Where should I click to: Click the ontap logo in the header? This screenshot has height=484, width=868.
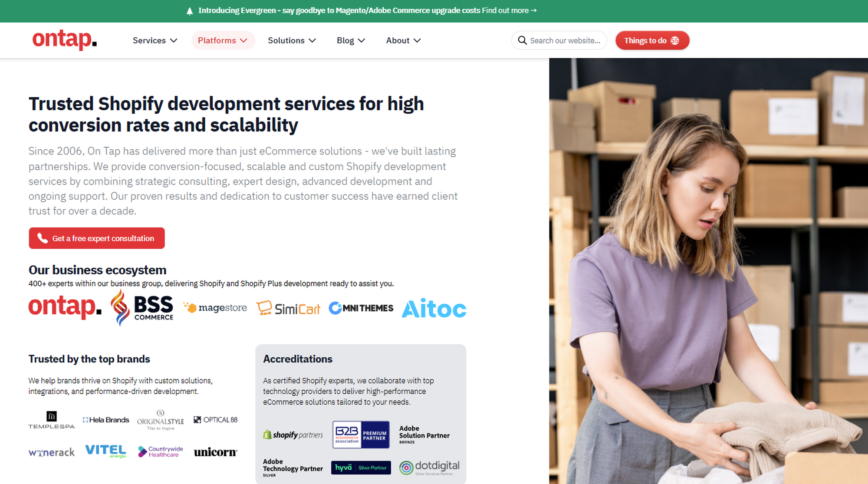point(64,40)
